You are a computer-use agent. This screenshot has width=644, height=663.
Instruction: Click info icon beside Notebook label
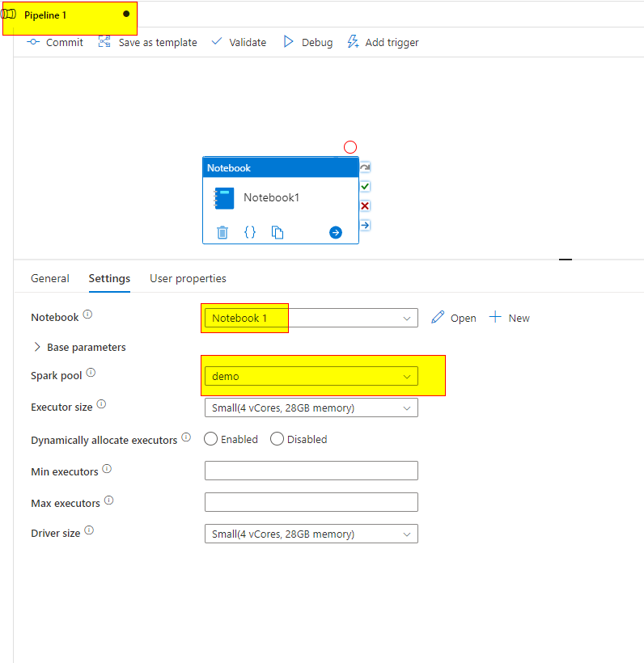click(87, 315)
